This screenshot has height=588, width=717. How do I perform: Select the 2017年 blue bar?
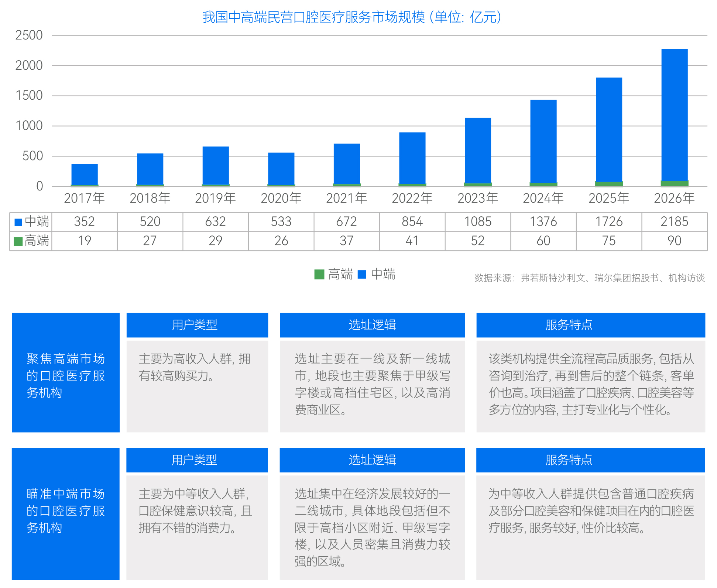click(85, 174)
